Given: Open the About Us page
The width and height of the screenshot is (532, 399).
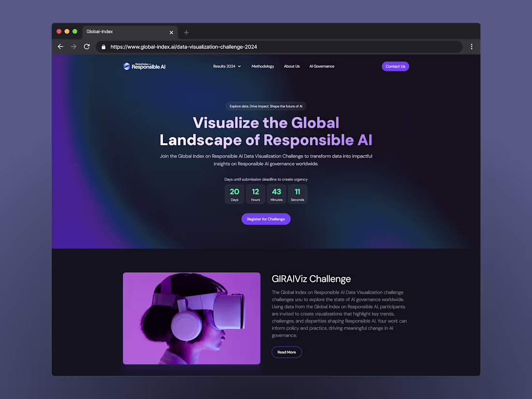Looking at the screenshot, I should [x=292, y=66].
